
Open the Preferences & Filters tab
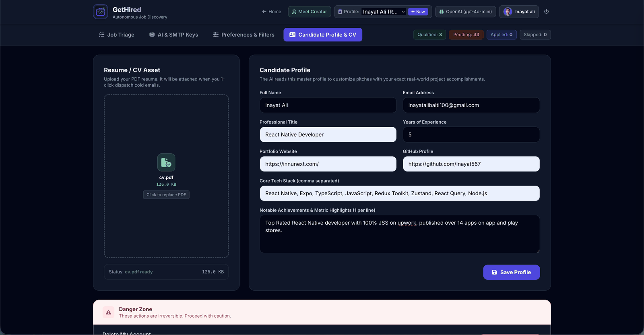[x=244, y=35]
